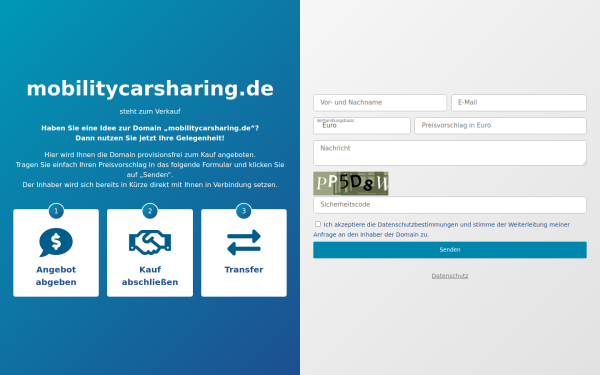Open the Euro currency dropdown
This screenshot has height=375, width=600.
point(362,126)
